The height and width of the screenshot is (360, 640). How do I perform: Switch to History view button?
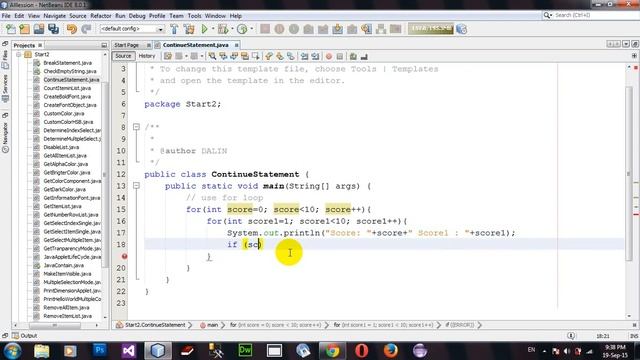tap(147, 56)
